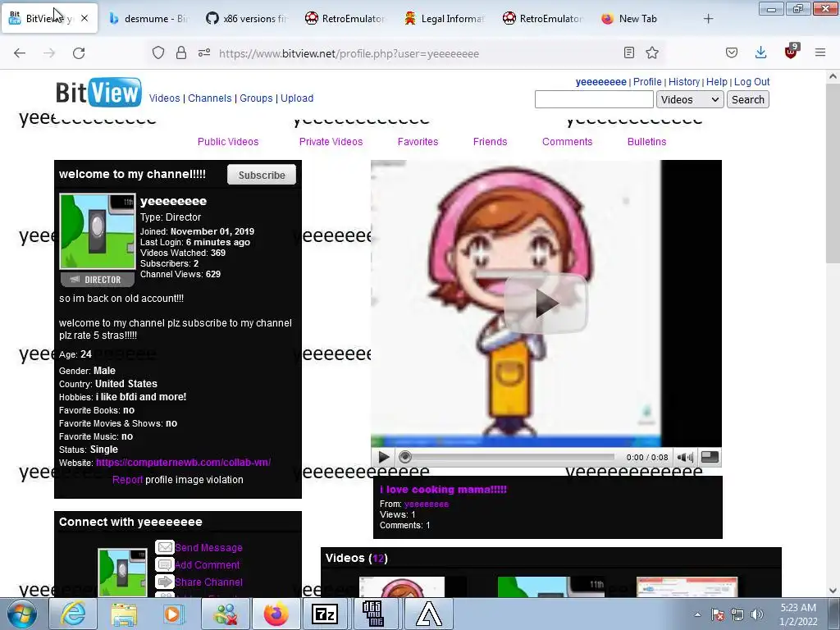Open the Bulletins channel tab
This screenshot has height=630, width=840.
pyautogui.click(x=646, y=141)
